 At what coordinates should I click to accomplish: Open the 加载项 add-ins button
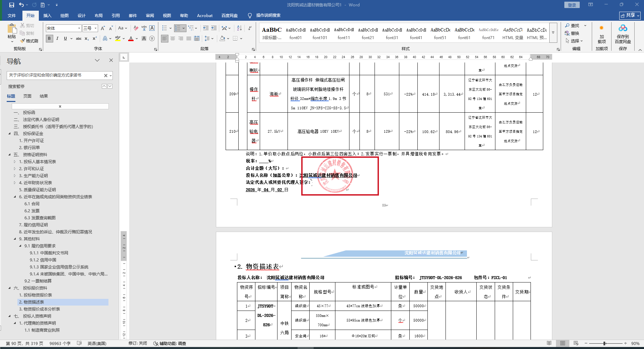pyautogui.click(x=602, y=34)
